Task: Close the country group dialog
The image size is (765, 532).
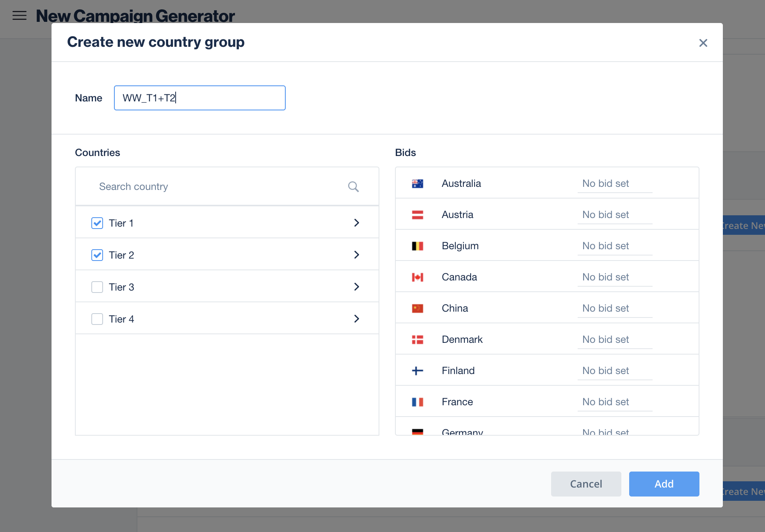Action: pyautogui.click(x=703, y=43)
